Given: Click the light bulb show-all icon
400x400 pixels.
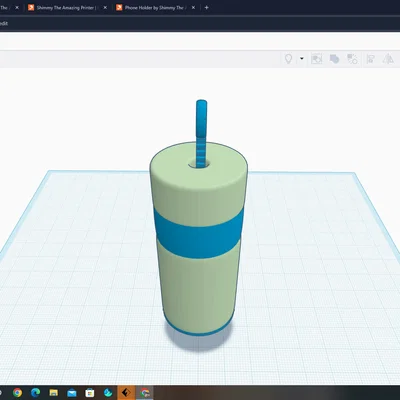Looking at the screenshot, I should (x=288, y=59).
